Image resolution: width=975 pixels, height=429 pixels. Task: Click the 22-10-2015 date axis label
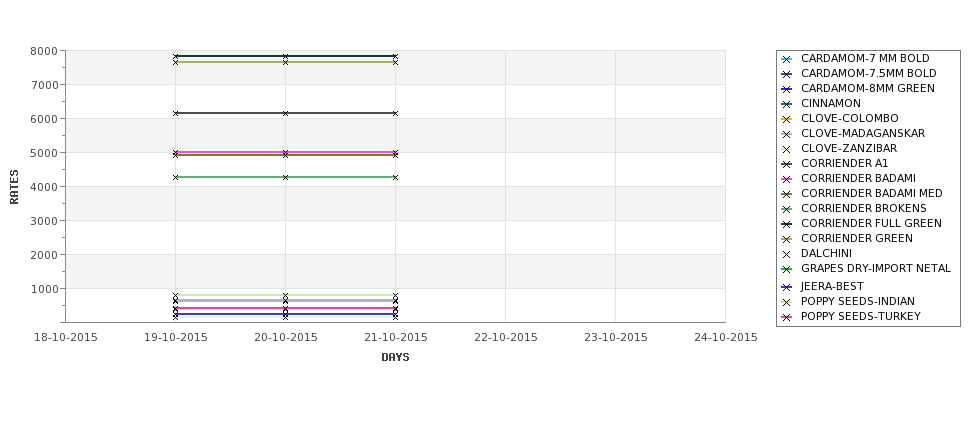click(x=506, y=338)
